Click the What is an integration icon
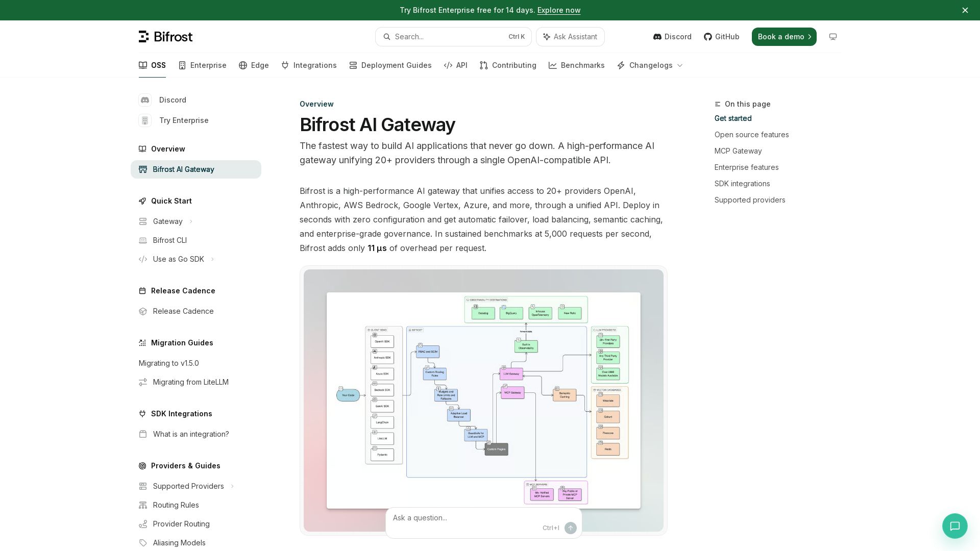The width and height of the screenshot is (980, 551). point(143,434)
